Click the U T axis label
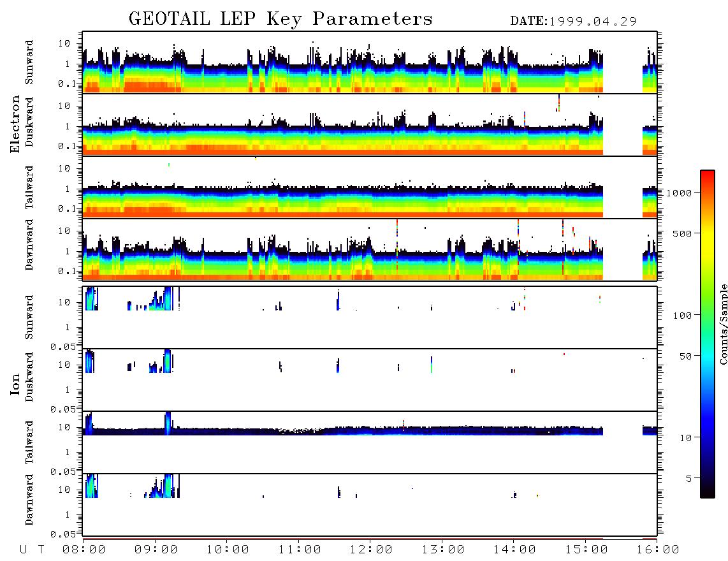The width and height of the screenshot is (728, 561). click(x=33, y=550)
